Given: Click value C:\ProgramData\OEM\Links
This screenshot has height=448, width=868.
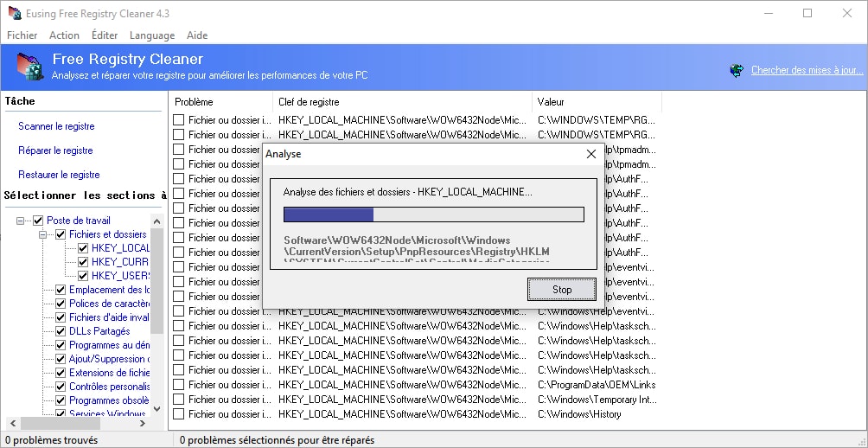Looking at the screenshot, I should pos(597,385).
